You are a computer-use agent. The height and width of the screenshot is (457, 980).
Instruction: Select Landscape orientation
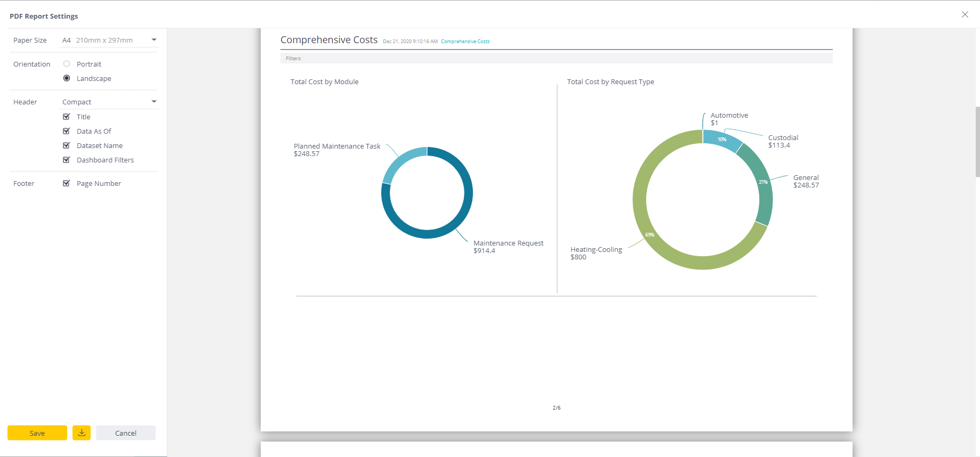[67, 78]
